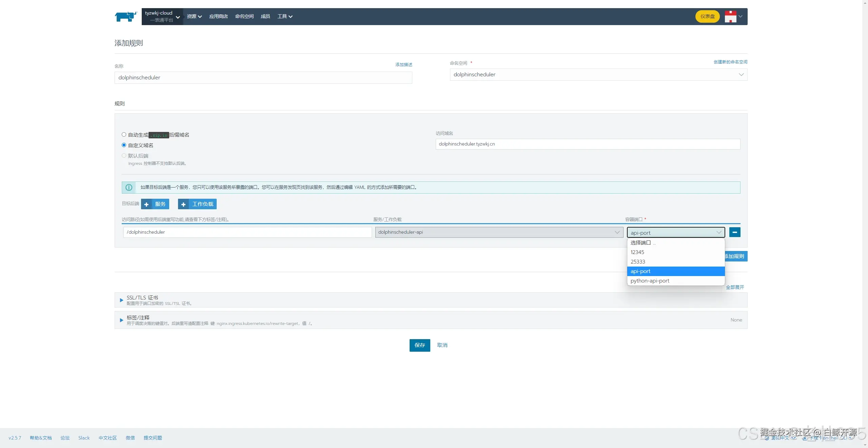868x448 pixels.
Task: Click the v2.5.7 version link
Action: 15,438
